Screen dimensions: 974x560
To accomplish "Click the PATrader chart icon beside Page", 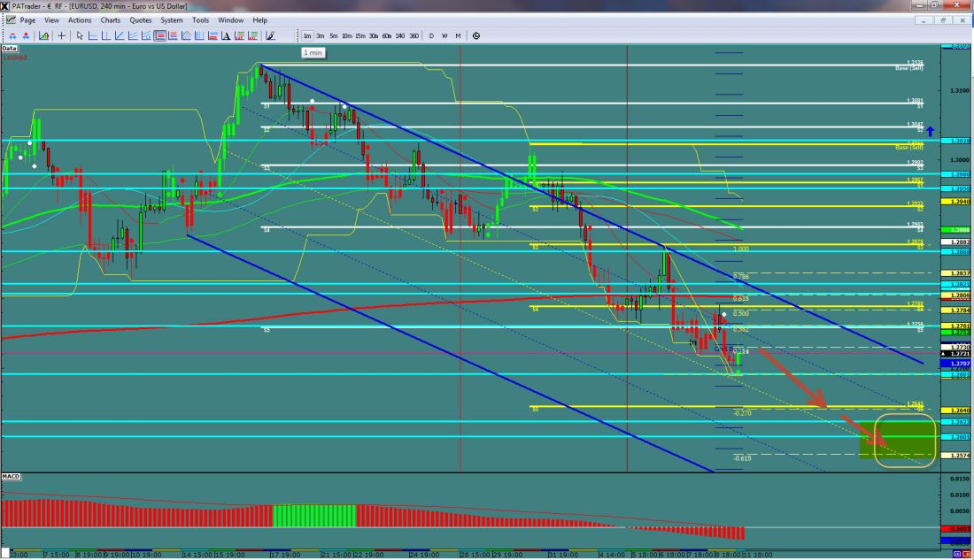I will (12, 19).
